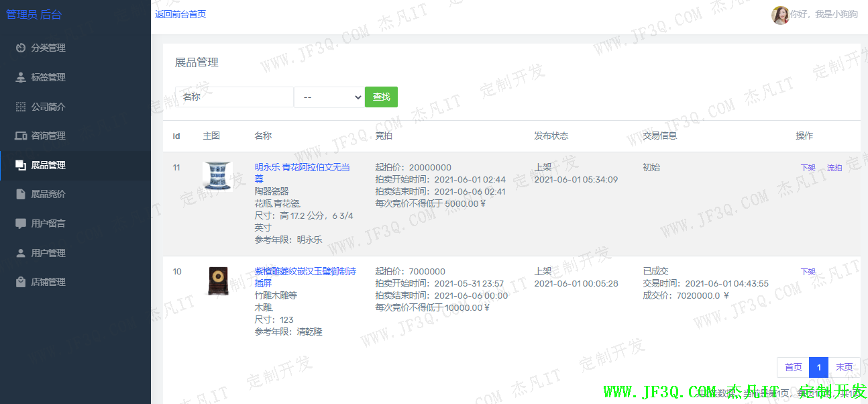The image size is (868, 404).
Task: Click the 咨询管理 devices icon
Action: pos(21,136)
